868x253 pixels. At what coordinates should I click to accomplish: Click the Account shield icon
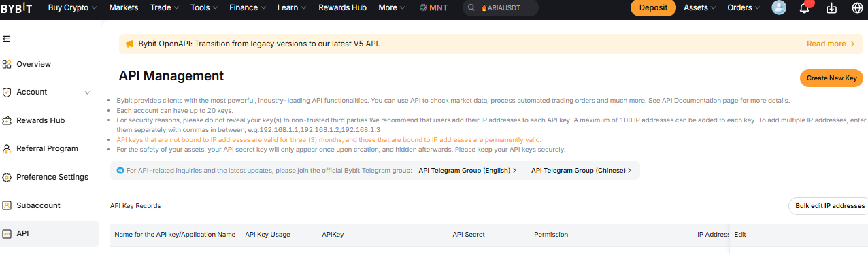tap(7, 92)
